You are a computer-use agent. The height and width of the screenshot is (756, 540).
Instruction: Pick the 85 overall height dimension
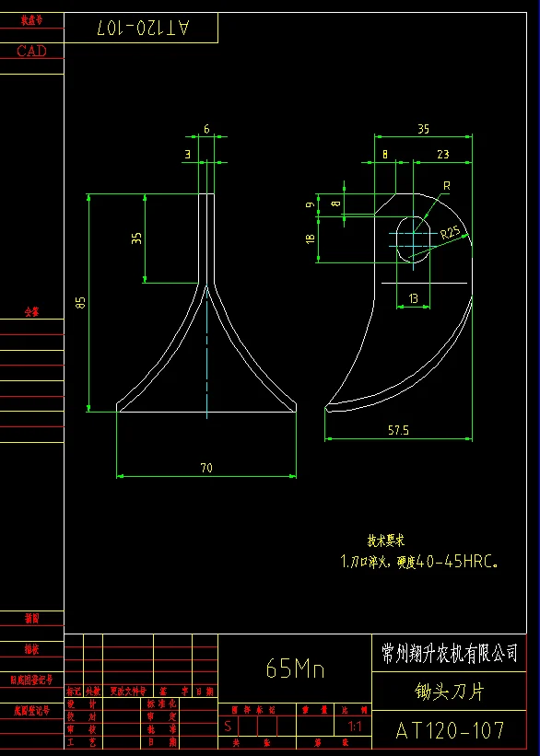tap(81, 303)
